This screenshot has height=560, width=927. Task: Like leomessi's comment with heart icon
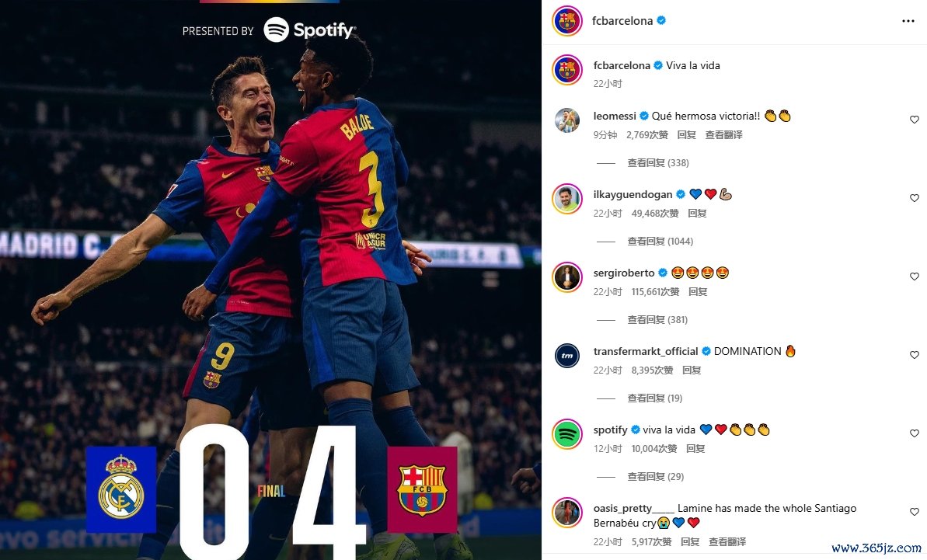tap(914, 120)
